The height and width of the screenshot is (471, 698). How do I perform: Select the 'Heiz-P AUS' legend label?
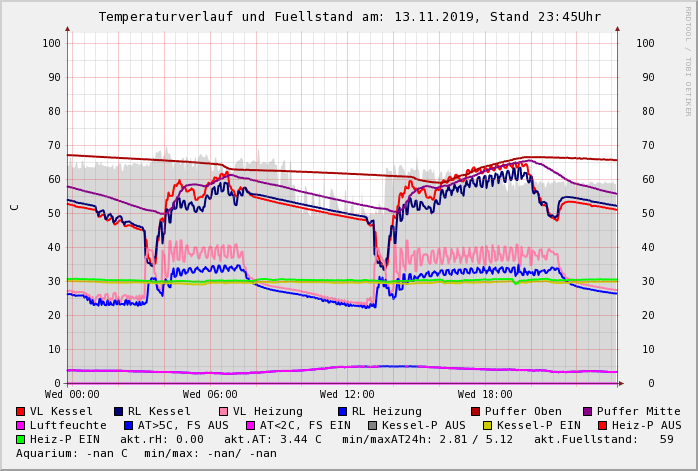(x=646, y=425)
